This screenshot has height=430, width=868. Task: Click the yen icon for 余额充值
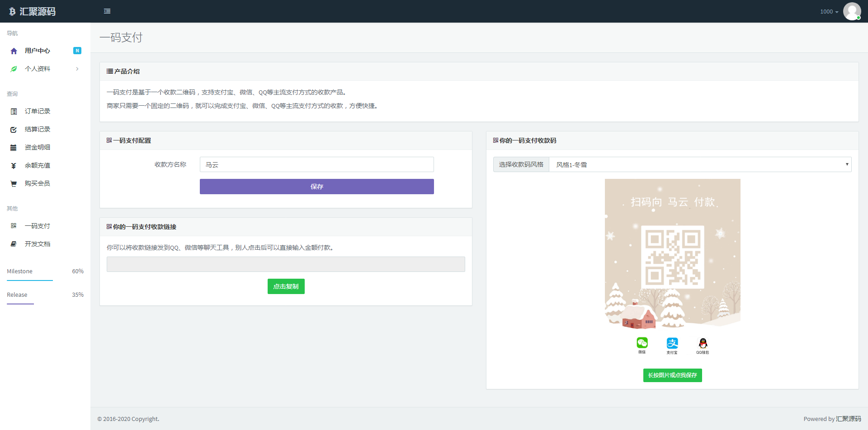click(x=14, y=166)
